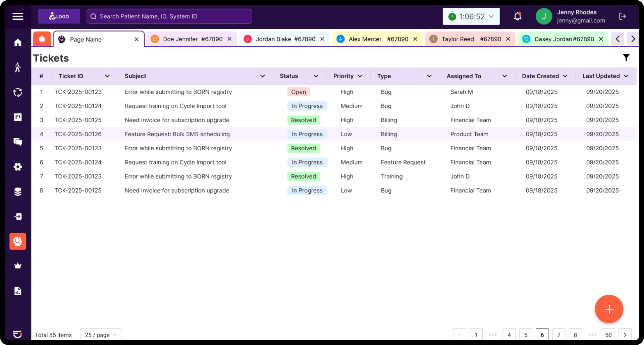This screenshot has width=644, height=345.
Task: Click the orange plus button to add ticket
Action: (x=609, y=309)
